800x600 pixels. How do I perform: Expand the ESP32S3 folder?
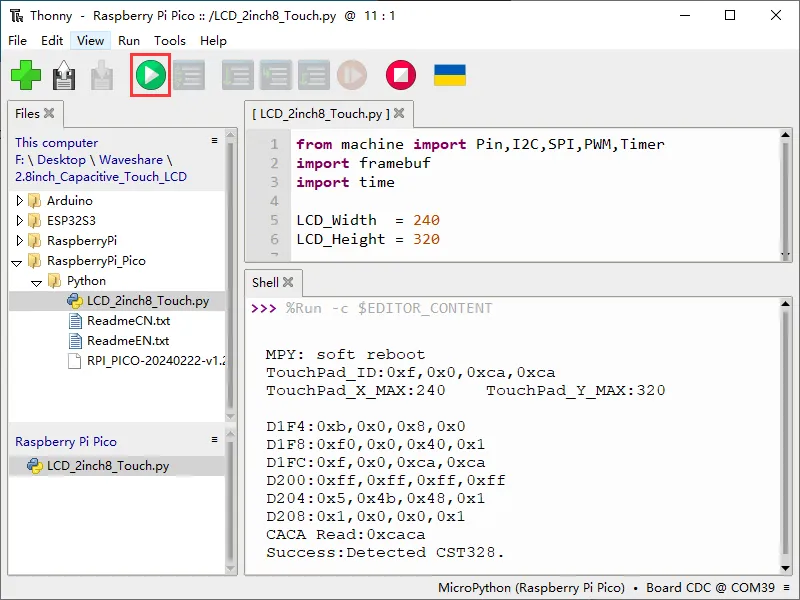(x=19, y=220)
